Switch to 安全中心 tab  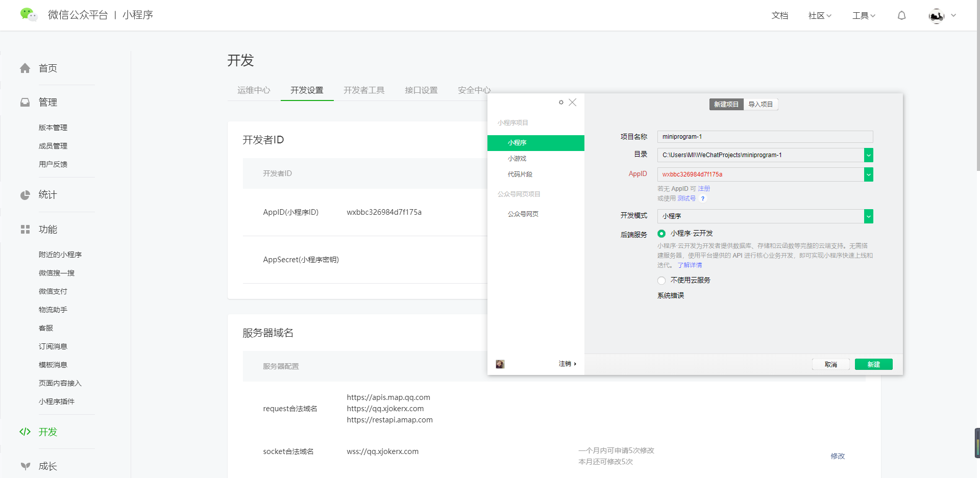[x=474, y=90]
